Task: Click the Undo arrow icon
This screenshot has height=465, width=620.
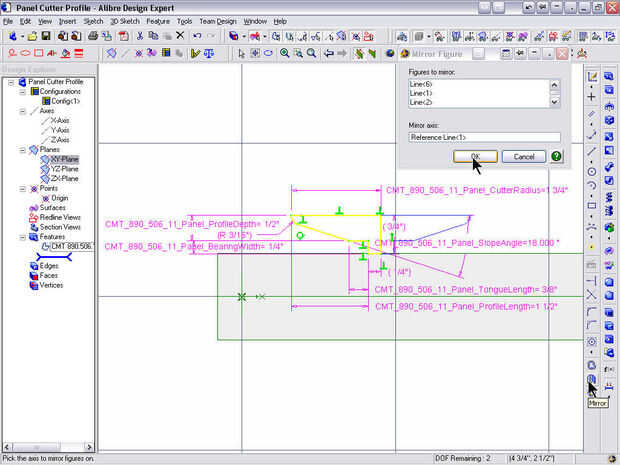Action: point(198,36)
